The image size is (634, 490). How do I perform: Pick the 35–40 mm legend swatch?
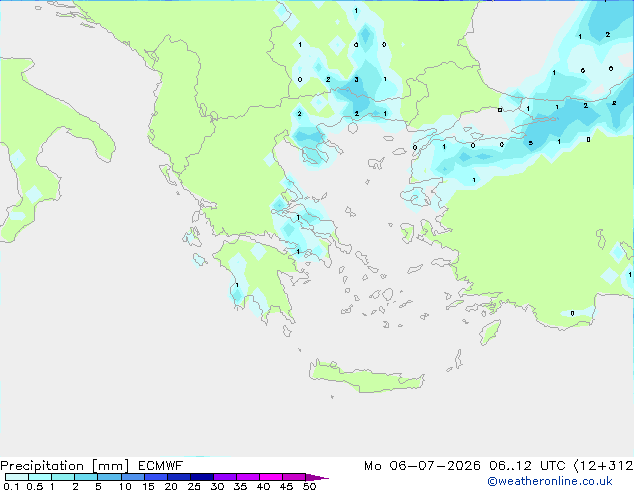(x=247, y=477)
